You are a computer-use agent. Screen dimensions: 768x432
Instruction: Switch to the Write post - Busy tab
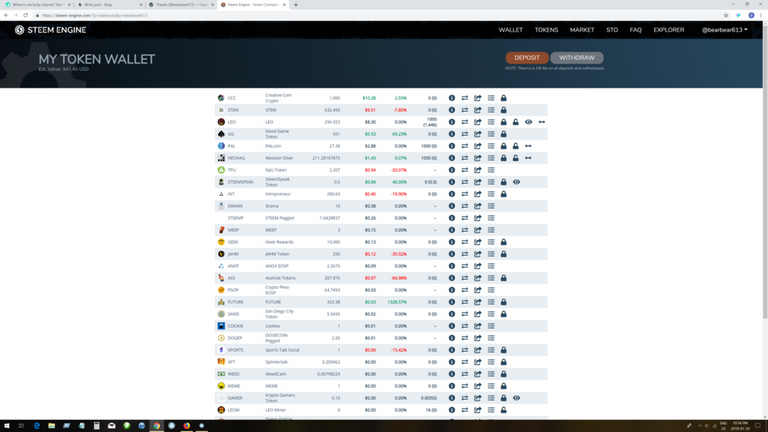point(110,4)
